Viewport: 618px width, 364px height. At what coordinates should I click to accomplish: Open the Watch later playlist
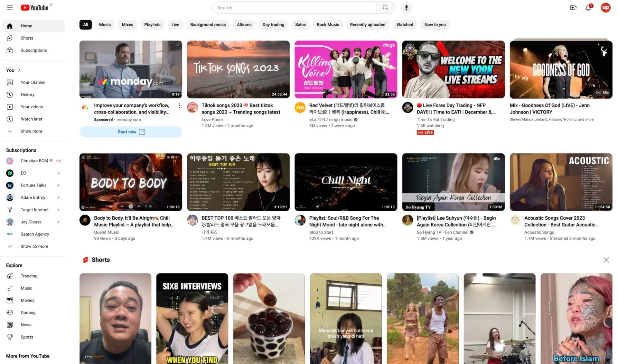[31, 119]
